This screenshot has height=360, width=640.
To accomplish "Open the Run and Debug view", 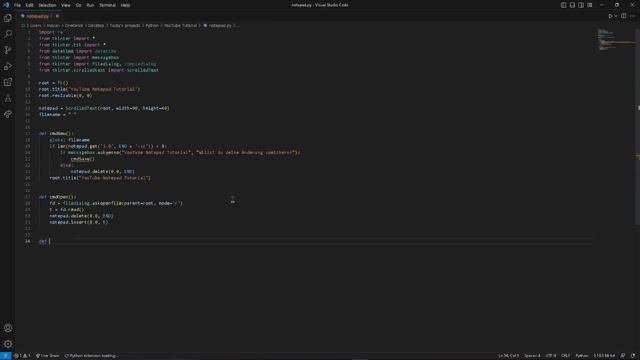I will coord(8,66).
